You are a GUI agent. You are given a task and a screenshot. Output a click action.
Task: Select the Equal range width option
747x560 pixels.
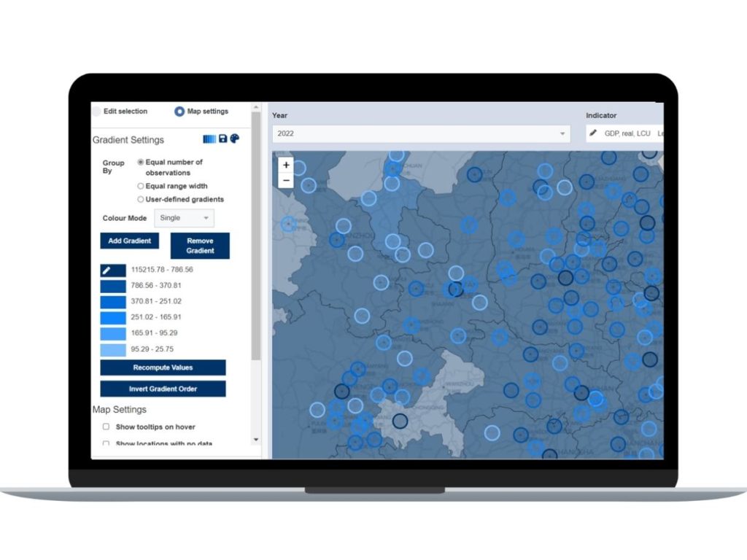click(140, 187)
